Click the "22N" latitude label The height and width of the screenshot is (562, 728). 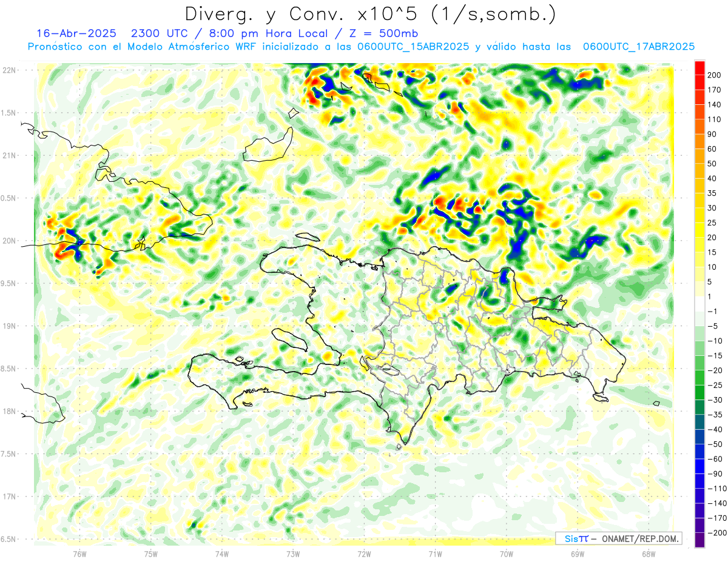(x=8, y=70)
